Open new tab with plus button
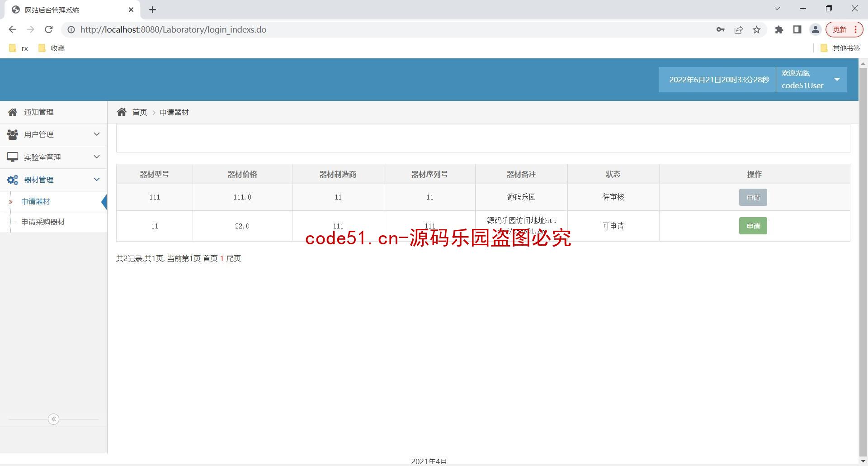The height and width of the screenshot is (466, 868). 152,10
